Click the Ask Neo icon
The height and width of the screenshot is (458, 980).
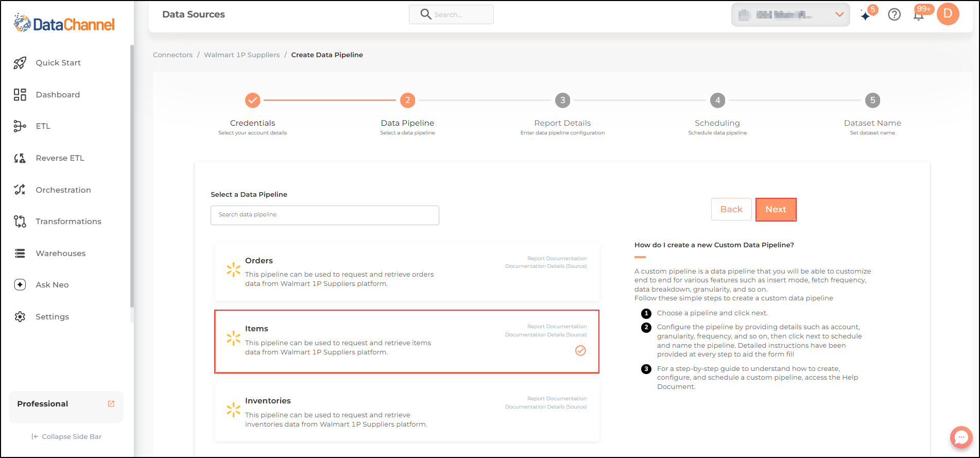tap(20, 285)
